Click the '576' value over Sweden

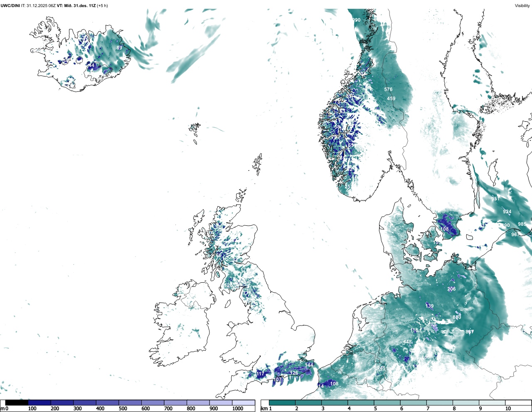(388, 89)
